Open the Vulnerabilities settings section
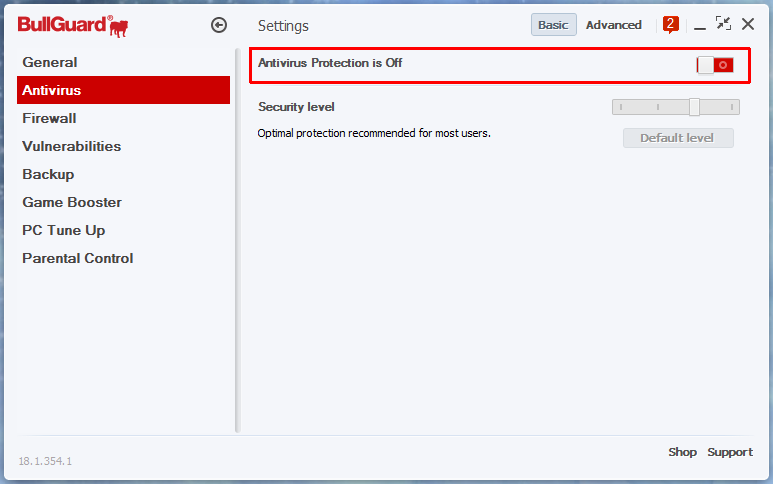This screenshot has height=484, width=773. click(x=123, y=146)
